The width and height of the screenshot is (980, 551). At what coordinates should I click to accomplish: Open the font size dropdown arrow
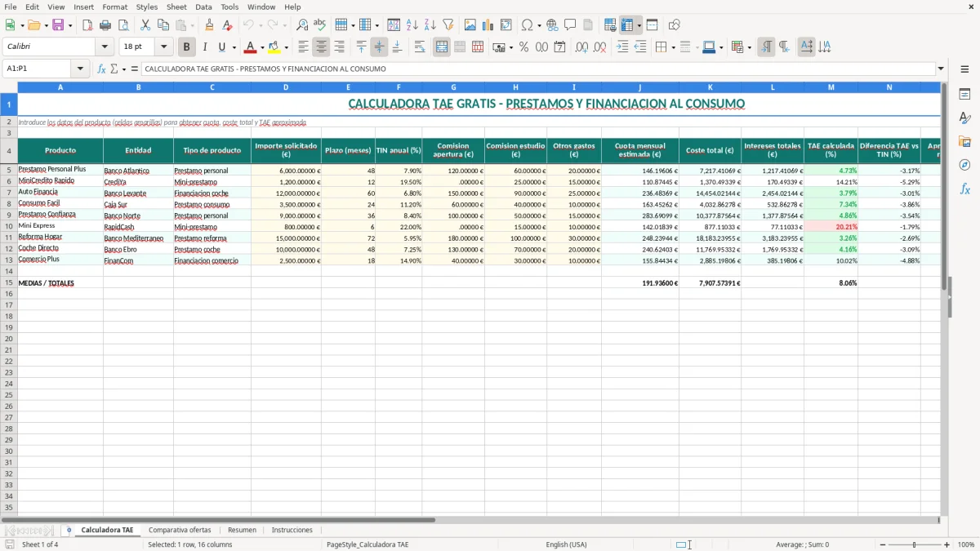tap(164, 47)
